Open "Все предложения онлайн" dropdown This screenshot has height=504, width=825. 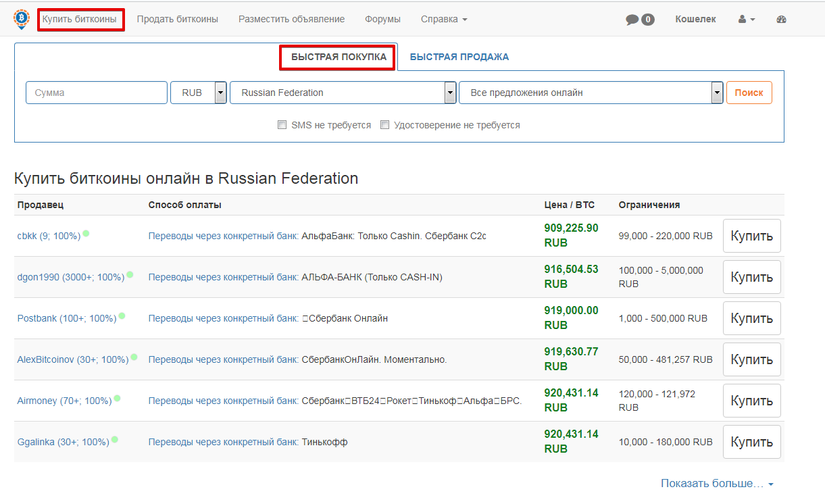coord(591,93)
